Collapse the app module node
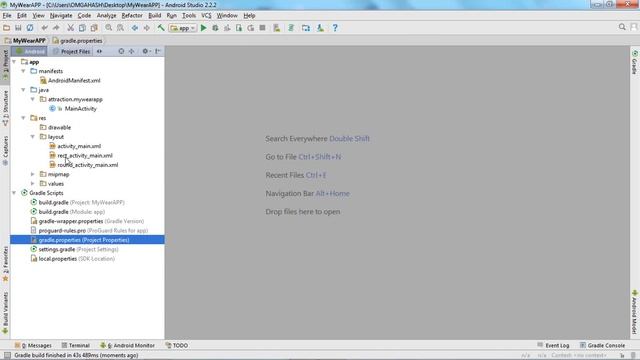Viewport: 640px width, 360px height. click(x=14, y=62)
